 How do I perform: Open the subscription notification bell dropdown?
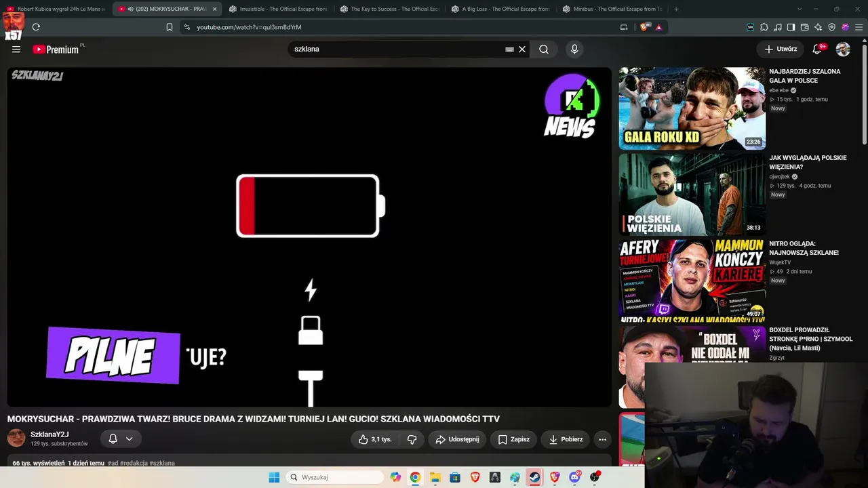[x=121, y=439]
